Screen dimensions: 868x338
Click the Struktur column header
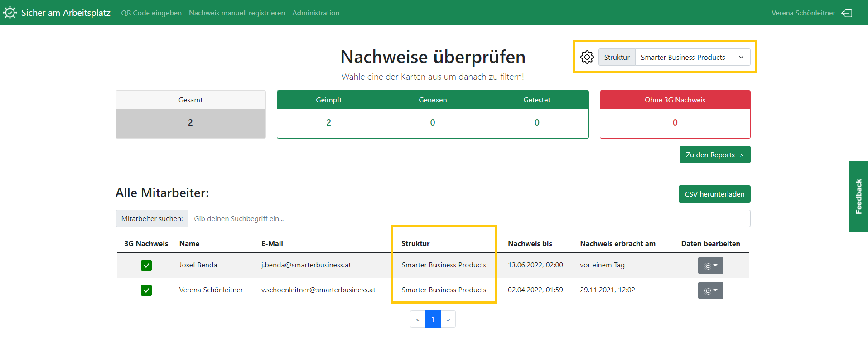(x=415, y=244)
